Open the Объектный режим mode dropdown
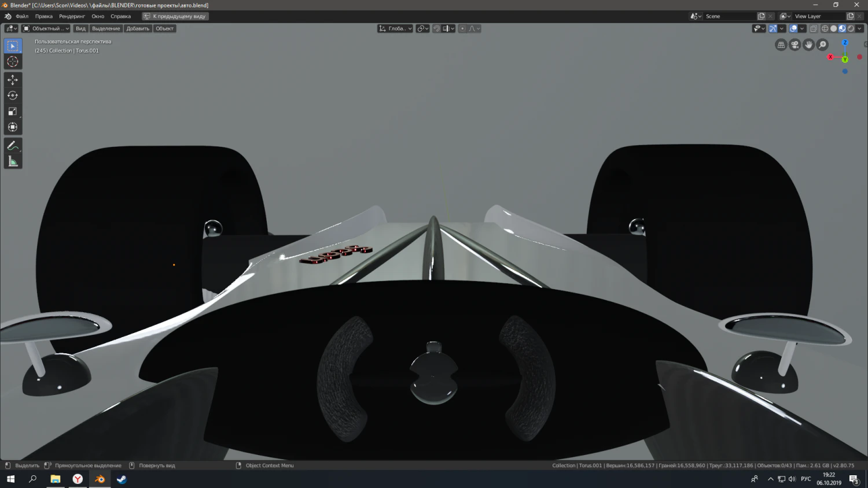This screenshot has height=488, width=868. point(46,28)
